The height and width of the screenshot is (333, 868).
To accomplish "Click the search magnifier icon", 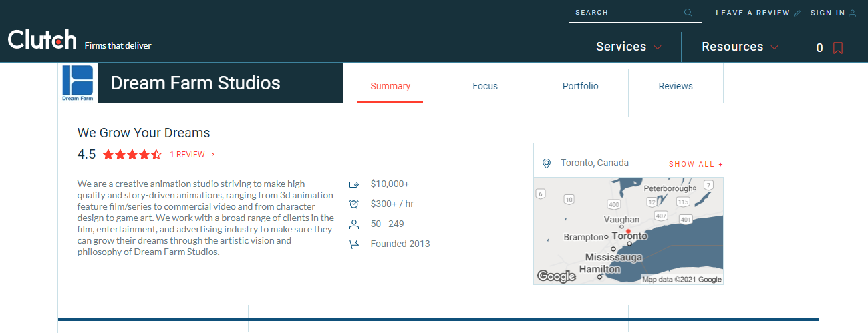I will click(688, 13).
